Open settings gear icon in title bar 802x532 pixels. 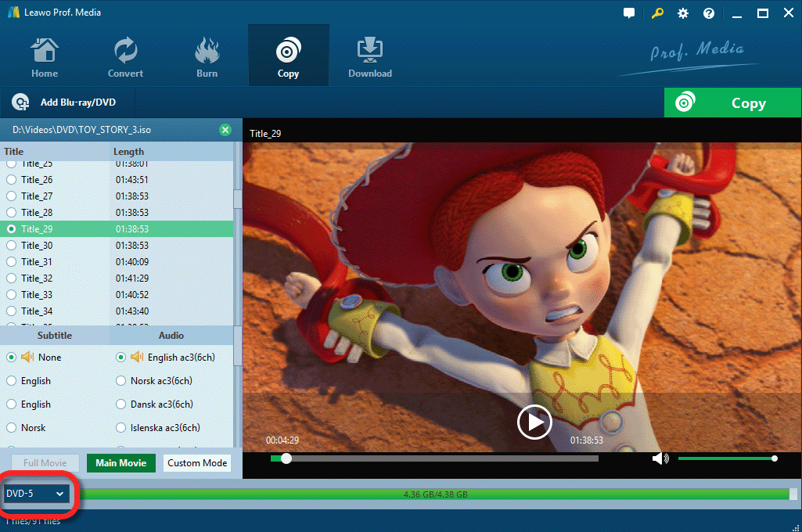(683, 13)
